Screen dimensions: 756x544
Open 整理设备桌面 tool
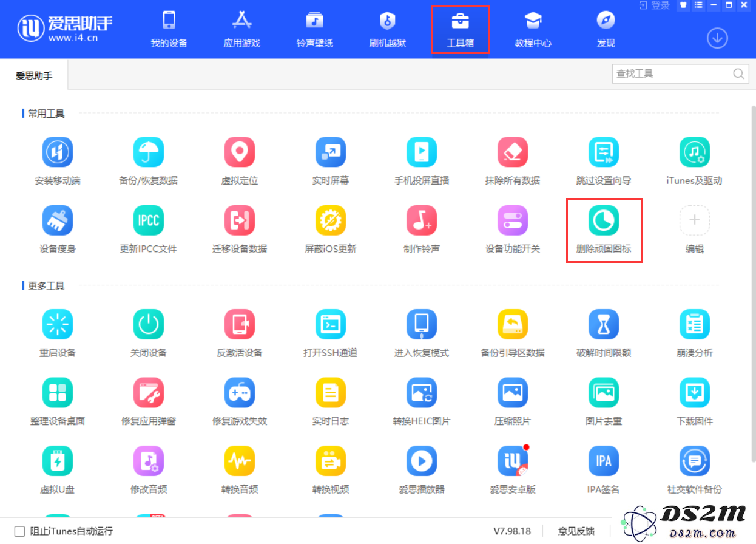58,401
